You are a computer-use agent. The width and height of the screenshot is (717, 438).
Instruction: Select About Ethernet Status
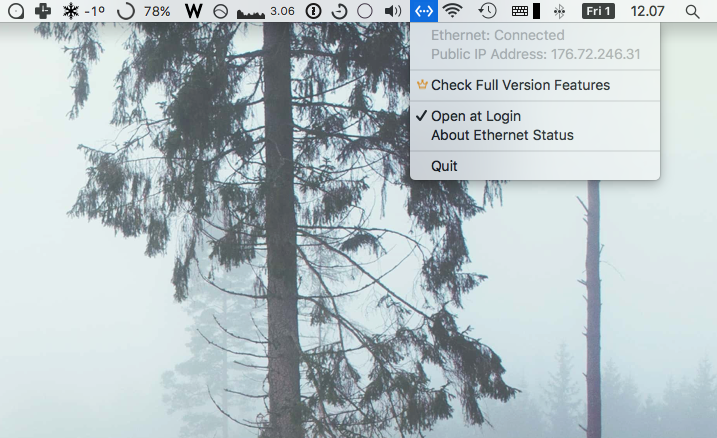[535, 135]
